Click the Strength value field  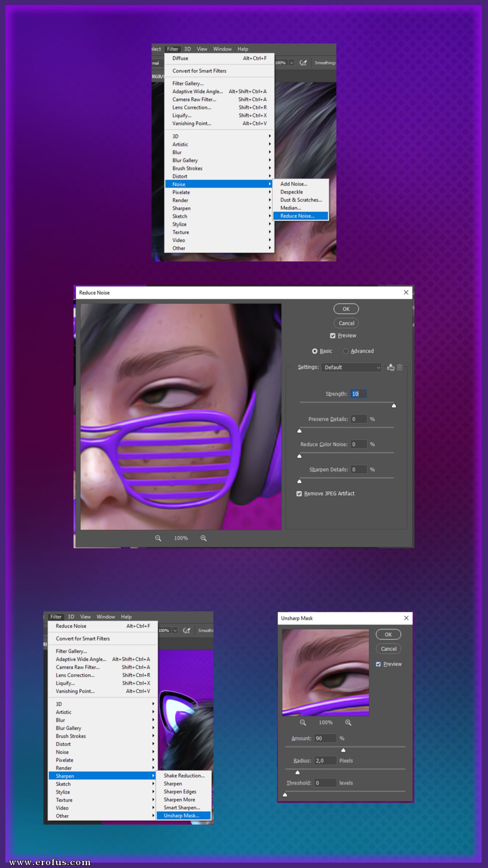359,394
